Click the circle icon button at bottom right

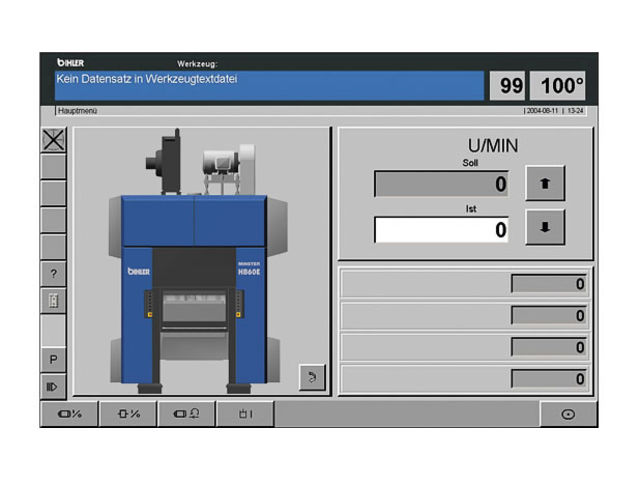click(568, 414)
